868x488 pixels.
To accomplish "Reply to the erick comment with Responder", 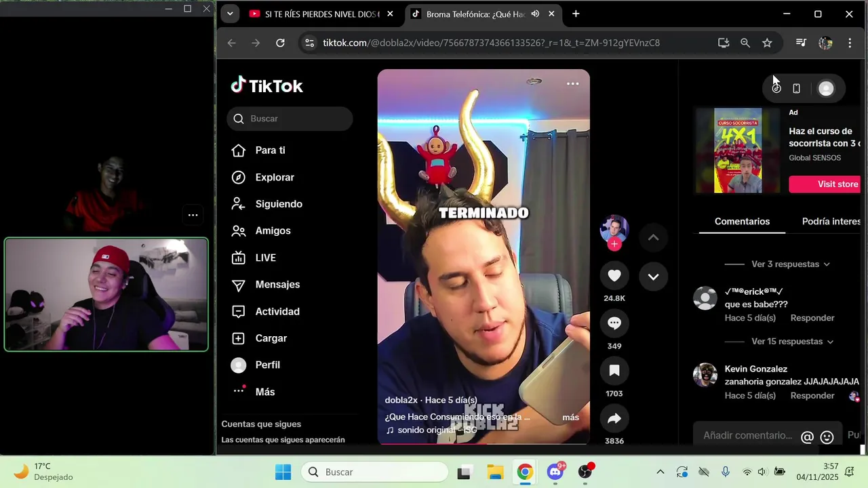I will coord(812,318).
